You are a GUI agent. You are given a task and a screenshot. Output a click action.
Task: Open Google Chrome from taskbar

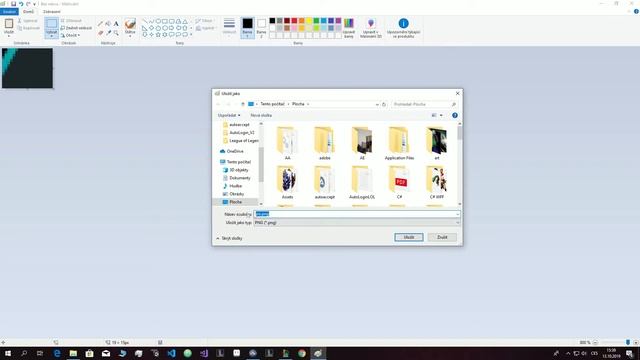(x=302, y=353)
